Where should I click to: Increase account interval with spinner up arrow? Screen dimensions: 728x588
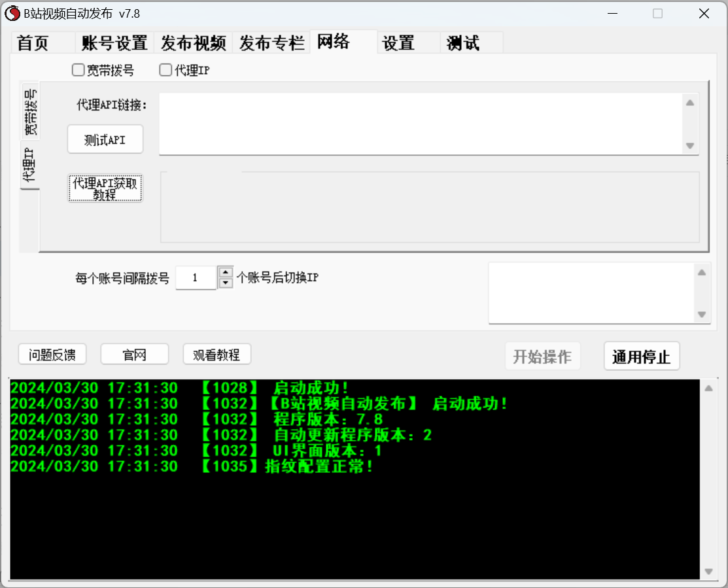tap(226, 272)
